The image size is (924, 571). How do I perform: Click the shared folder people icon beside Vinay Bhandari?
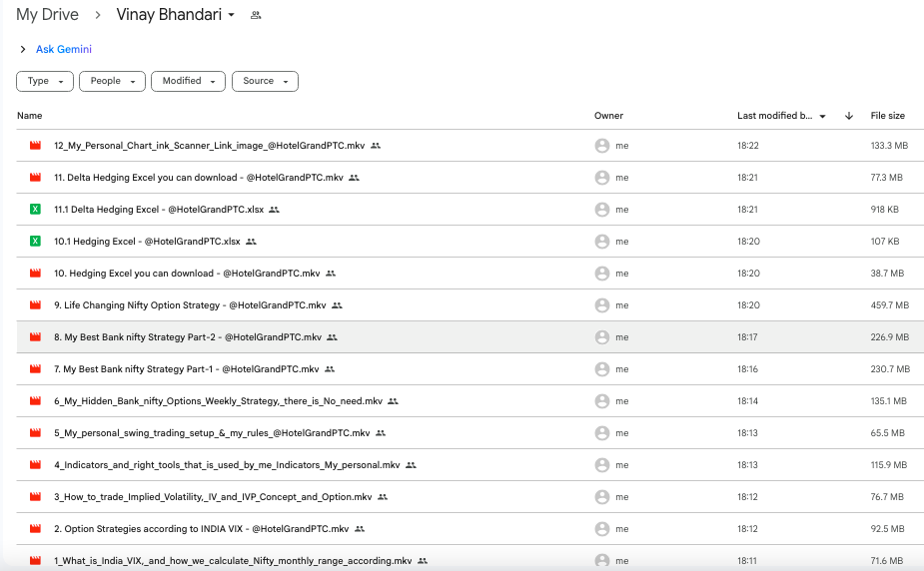256,15
